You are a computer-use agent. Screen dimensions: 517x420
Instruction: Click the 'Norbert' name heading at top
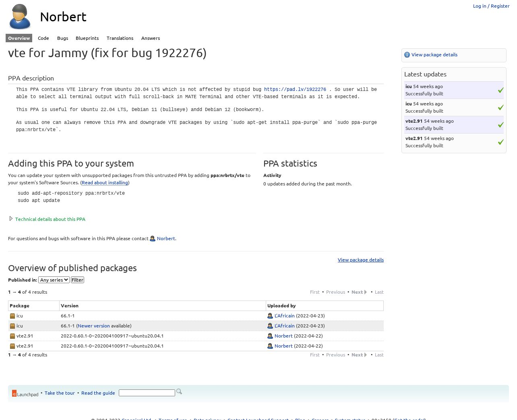pyautogui.click(x=63, y=17)
